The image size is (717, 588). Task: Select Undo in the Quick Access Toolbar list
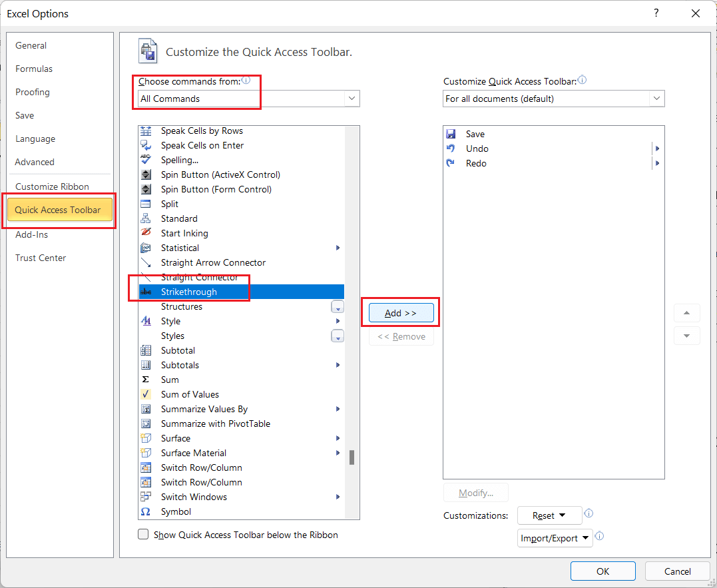coord(477,148)
